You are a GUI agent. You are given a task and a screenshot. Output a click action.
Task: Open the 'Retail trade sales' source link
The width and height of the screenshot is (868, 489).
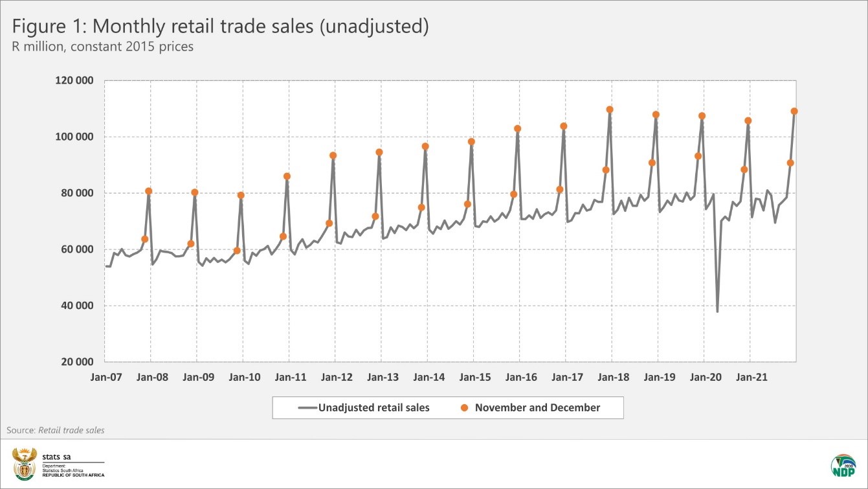[x=71, y=430]
